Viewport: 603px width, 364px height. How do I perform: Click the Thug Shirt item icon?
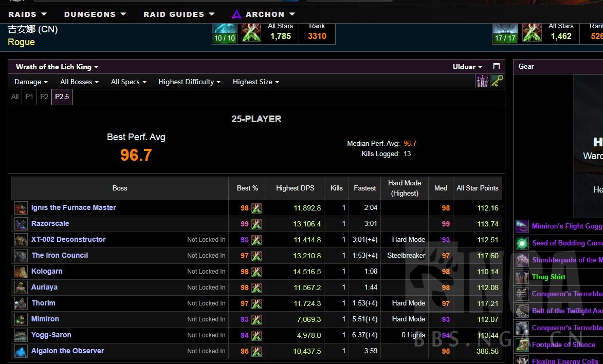pos(522,277)
